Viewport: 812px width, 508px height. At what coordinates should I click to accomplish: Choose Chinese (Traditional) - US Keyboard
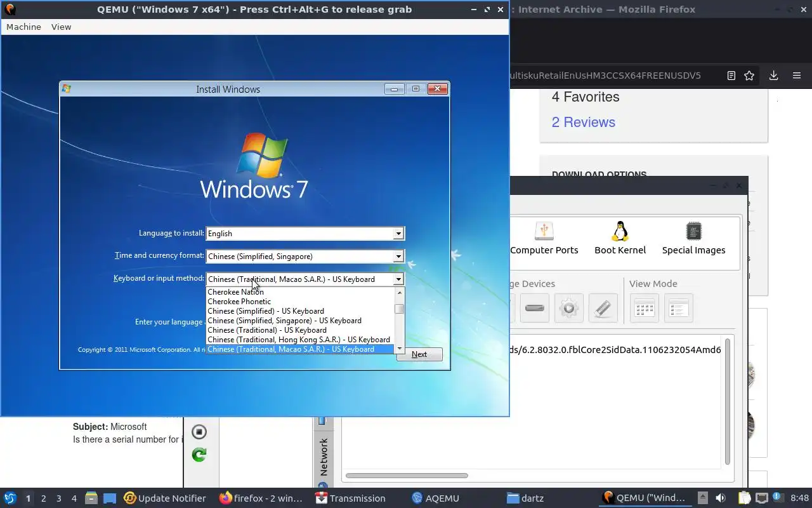pyautogui.click(x=301, y=330)
